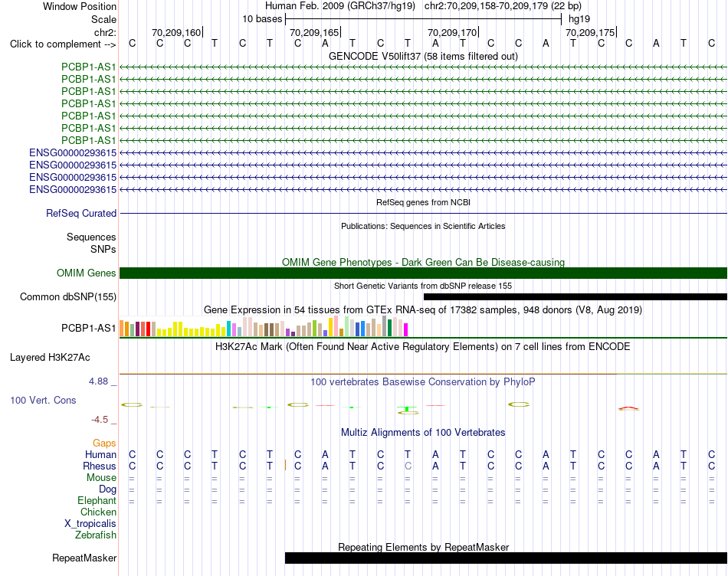
Task: Click the Window Position label
Action: click(80, 6)
